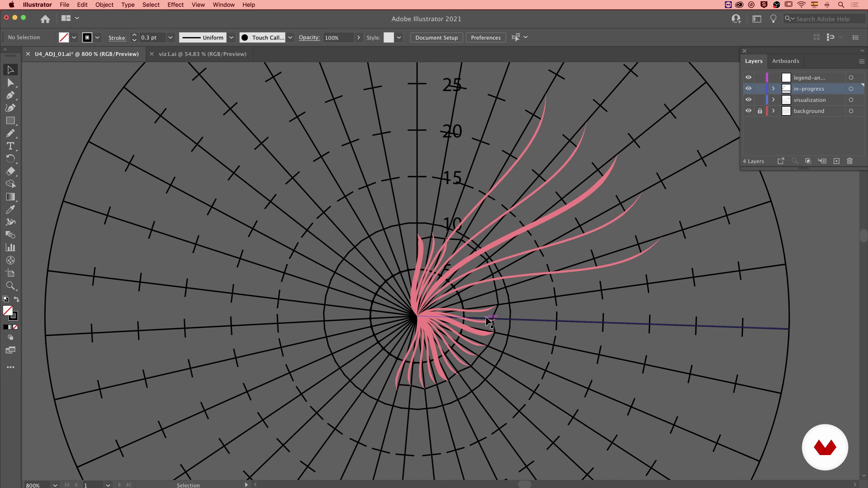The width and height of the screenshot is (868, 488).
Task: Hide the legend-an... layer
Action: pos(748,77)
